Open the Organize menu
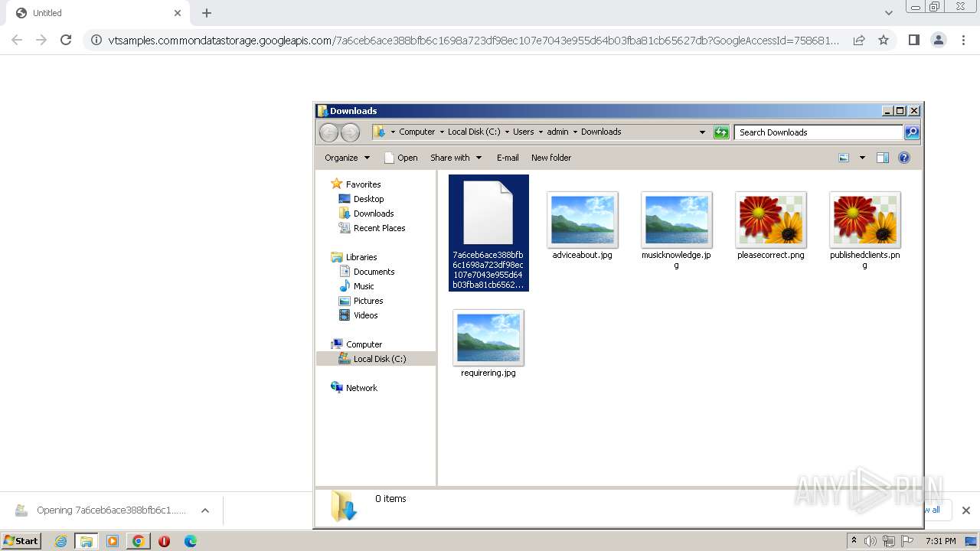Viewport: 980px width, 551px height. [347, 158]
